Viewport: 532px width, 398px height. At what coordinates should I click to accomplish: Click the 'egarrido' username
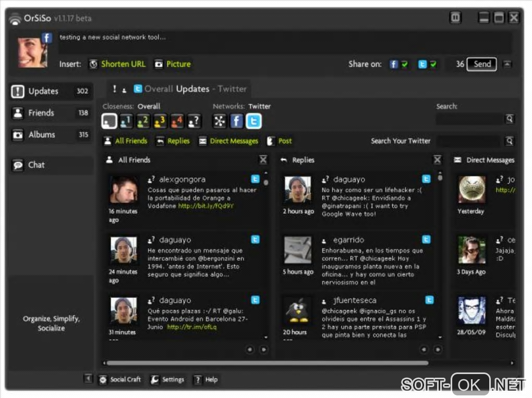click(348, 240)
